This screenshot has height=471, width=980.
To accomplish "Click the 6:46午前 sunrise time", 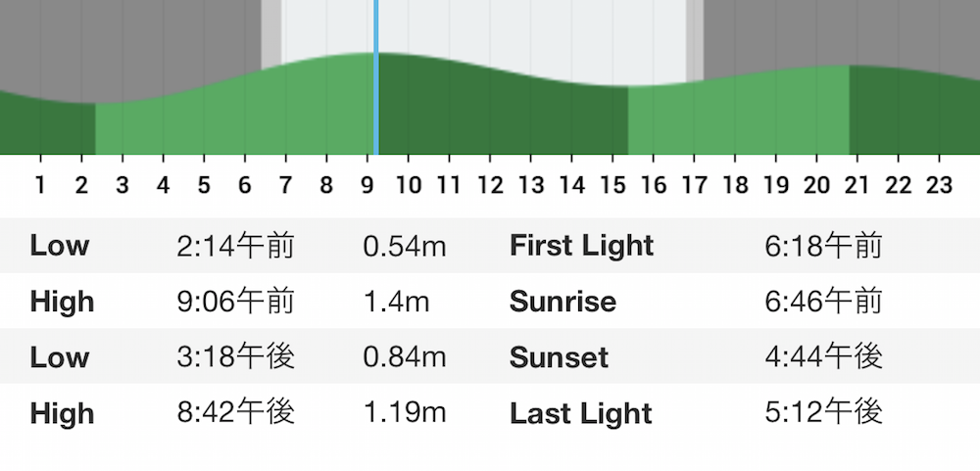I will [x=824, y=302].
